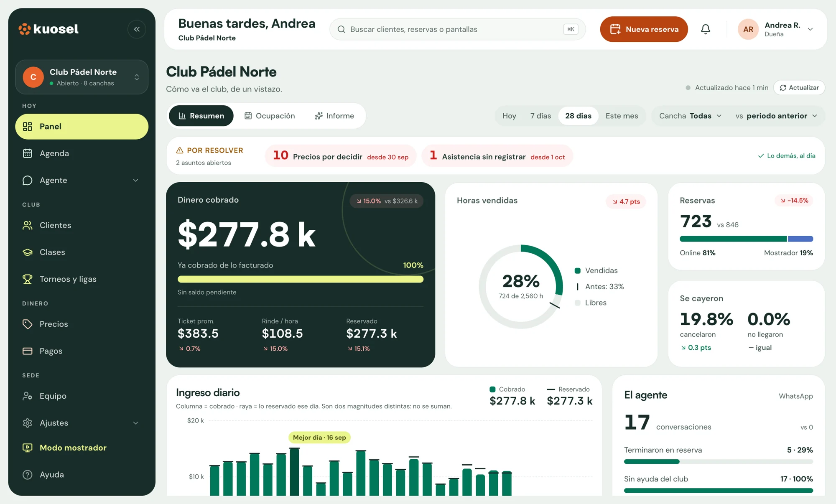This screenshot has height=504, width=836.
Task: Select the 7 días time range
Action: coord(540,116)
